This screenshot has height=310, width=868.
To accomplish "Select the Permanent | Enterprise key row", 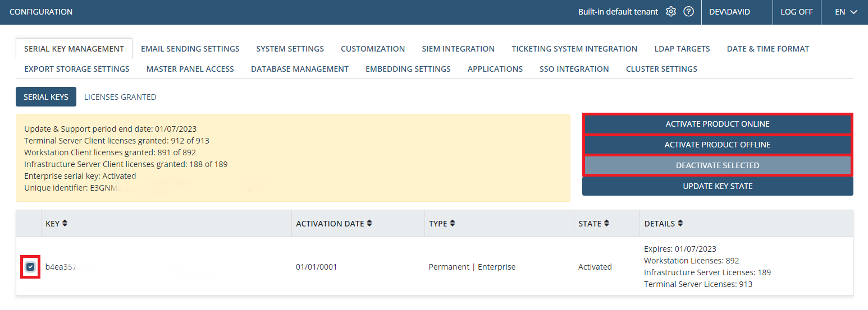I will pos(472,267).
